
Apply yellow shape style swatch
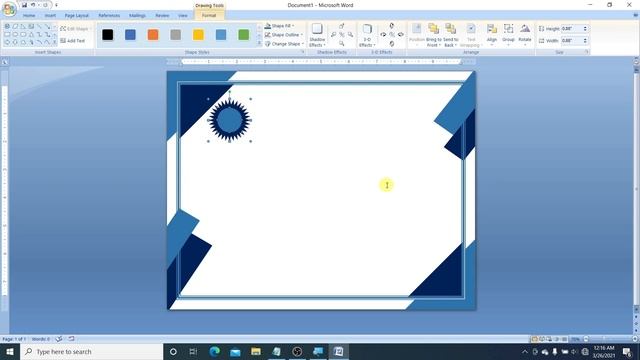[198, 35]
